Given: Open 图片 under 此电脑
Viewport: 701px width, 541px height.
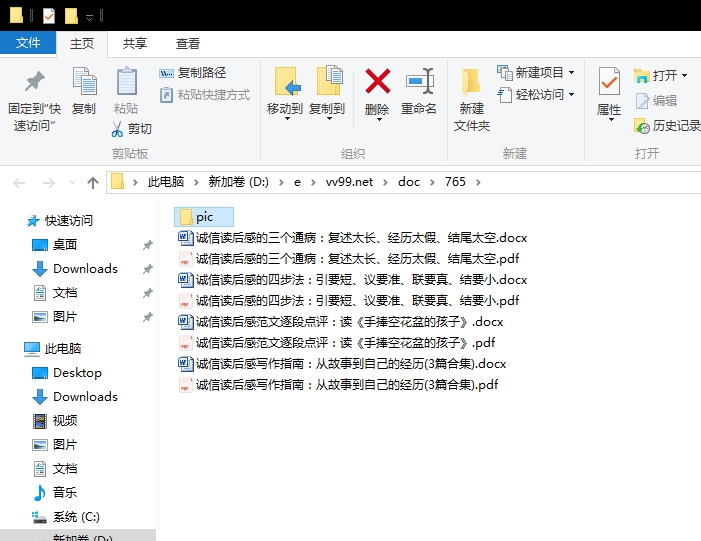Looking at the screenshot, I should click(x=55, y=444).
